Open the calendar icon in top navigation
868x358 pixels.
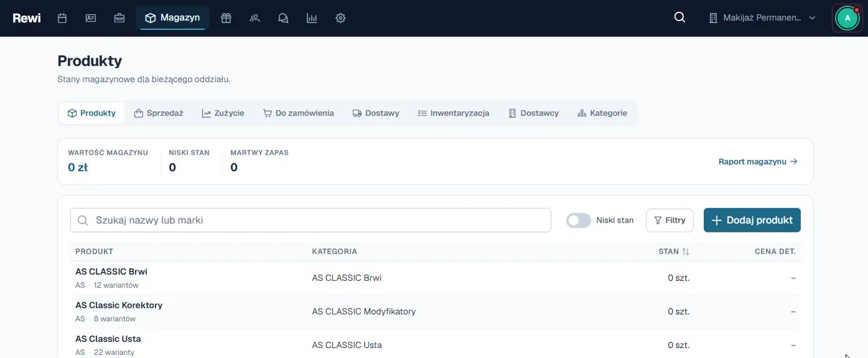pyautogui.click(x=62, y=18)
